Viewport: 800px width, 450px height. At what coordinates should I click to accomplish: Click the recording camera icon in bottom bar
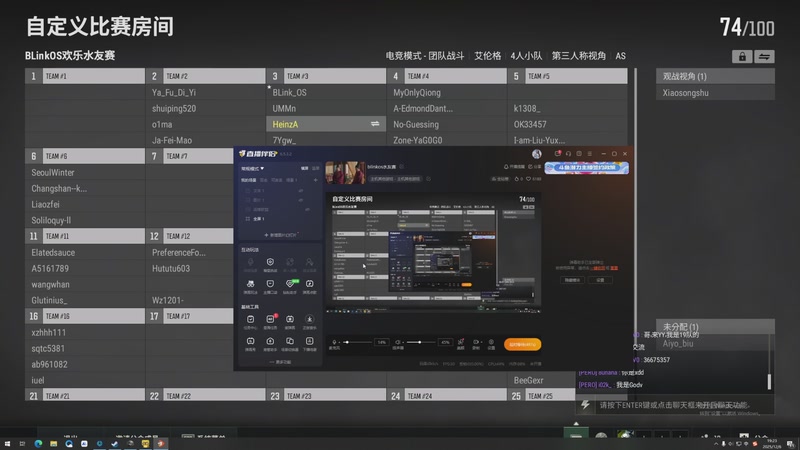click(476, 342)
